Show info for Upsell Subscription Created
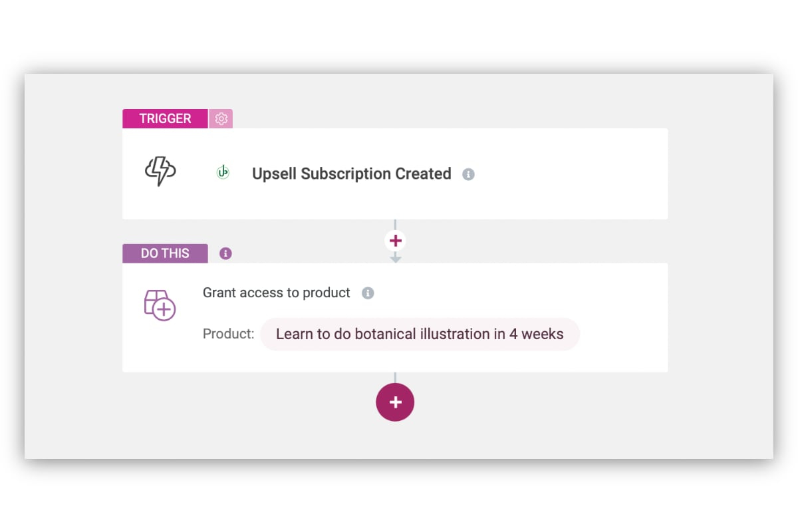Viewport: 798px width, 532px height. tap(468, 174)
